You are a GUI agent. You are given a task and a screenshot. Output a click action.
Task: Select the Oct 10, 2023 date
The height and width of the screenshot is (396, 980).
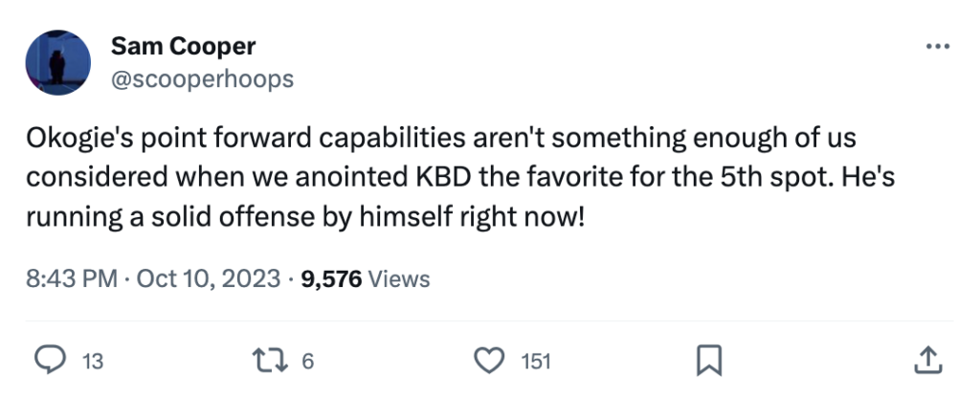coord(208,278)
